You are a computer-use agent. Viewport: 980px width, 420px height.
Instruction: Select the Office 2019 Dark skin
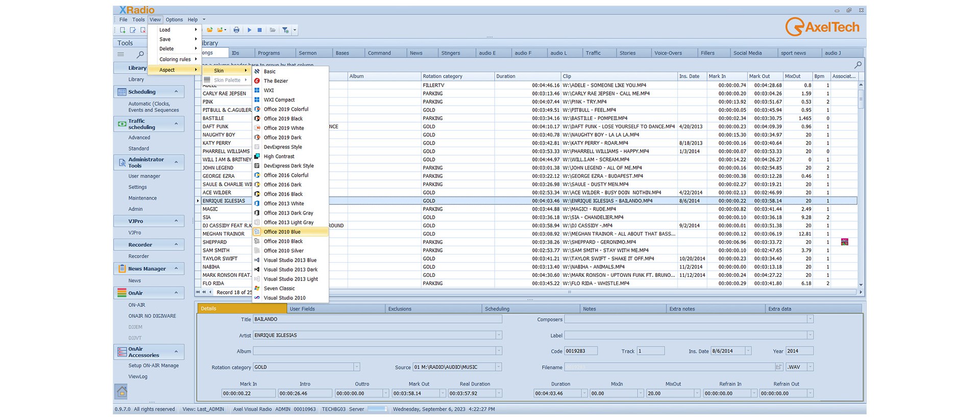[282, 137]
